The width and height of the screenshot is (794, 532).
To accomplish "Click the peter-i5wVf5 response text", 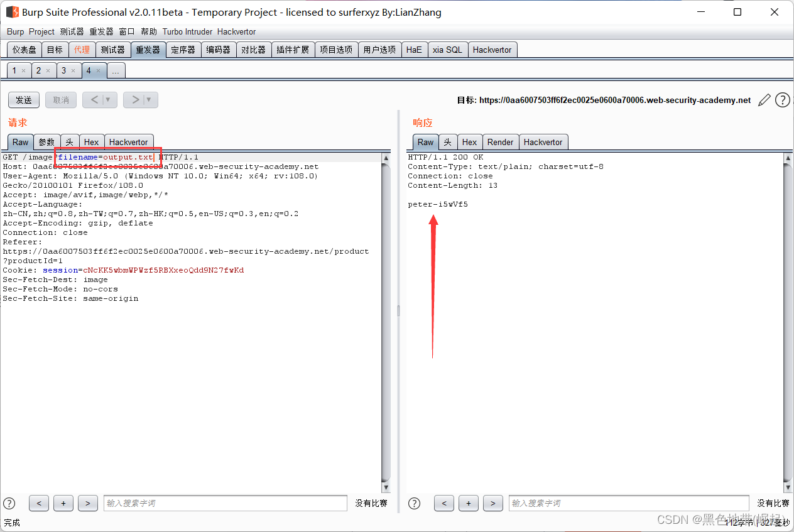I will pos(438,205).
